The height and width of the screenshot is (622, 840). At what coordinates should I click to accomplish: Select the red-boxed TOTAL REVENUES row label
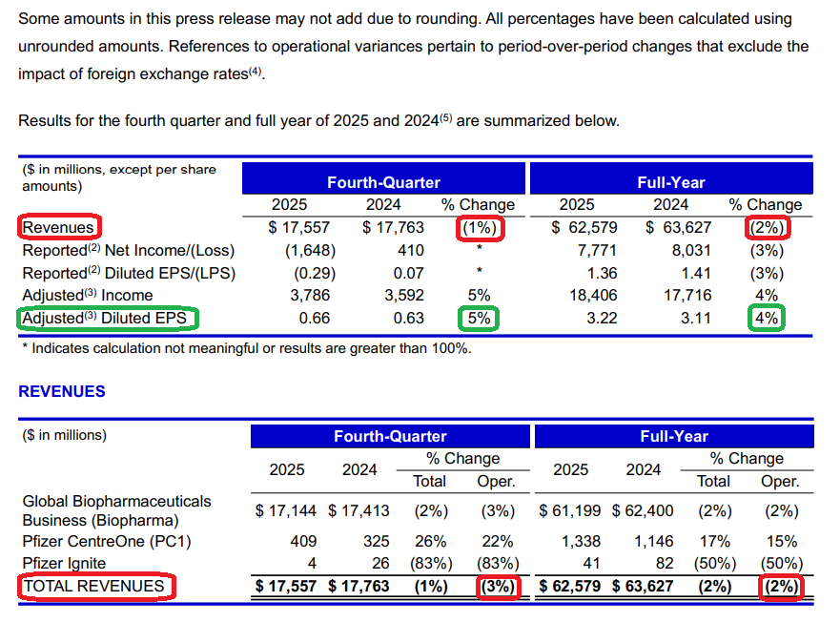coord(94,586)
